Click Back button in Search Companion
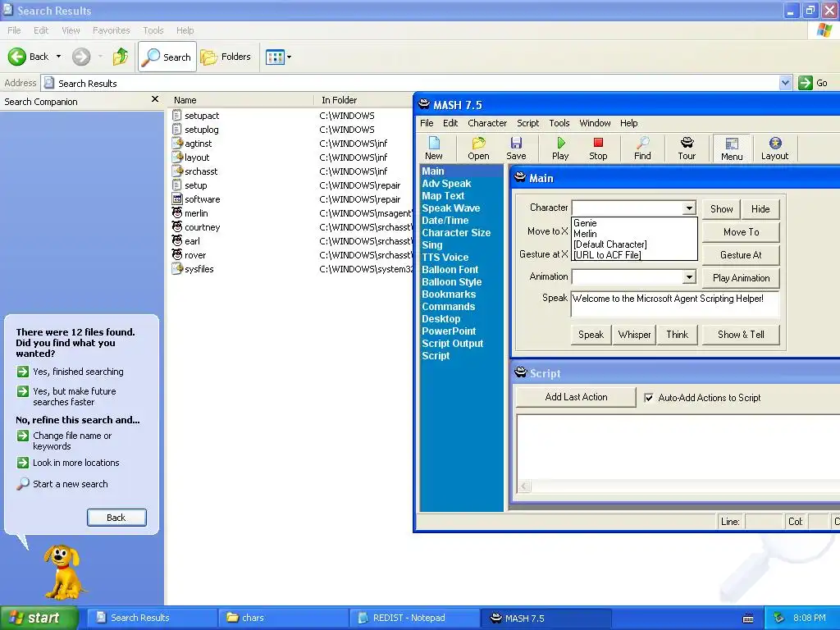The width and height of the screenshot is (840, 630). [x=116, y=518]
